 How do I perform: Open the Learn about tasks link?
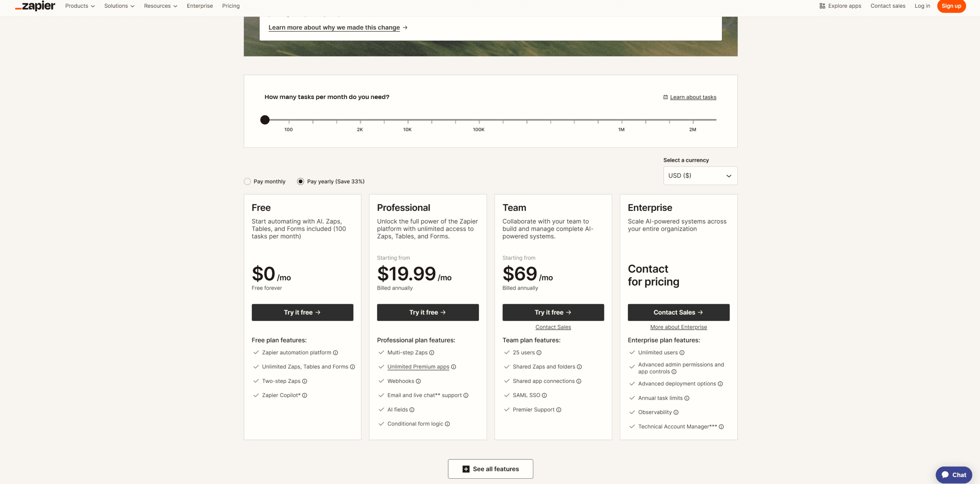click(x=693, y=97)
